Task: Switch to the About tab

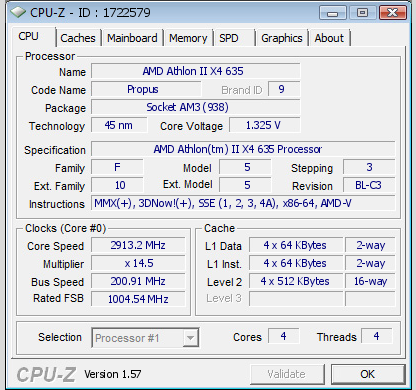Action: (x=329, y=38)
